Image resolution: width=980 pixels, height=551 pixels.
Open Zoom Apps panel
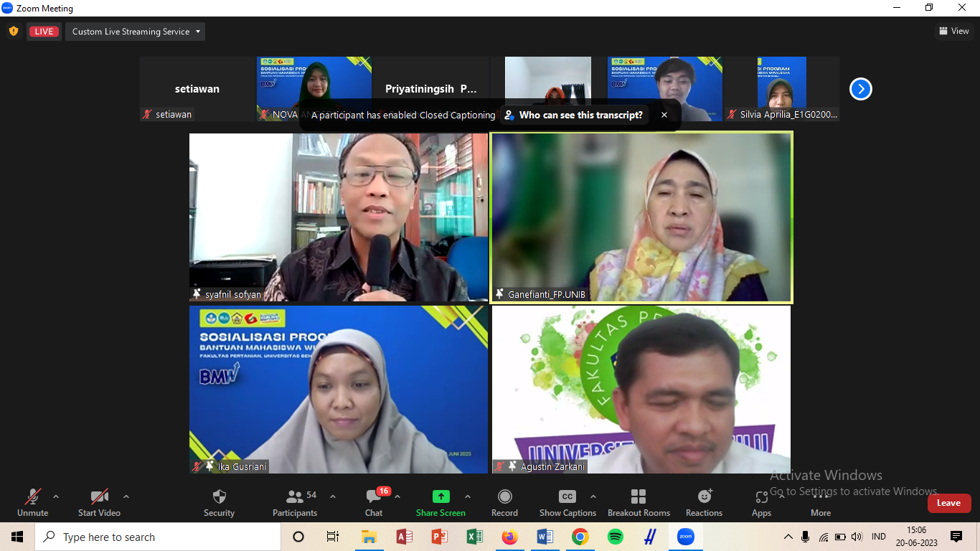[761, 503]
